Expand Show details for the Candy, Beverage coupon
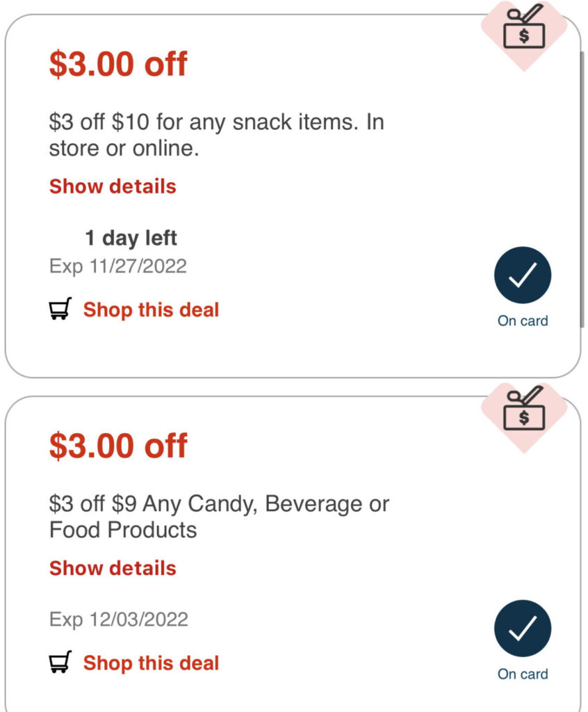Screen dimensions: 588x712 click(113, 568)
